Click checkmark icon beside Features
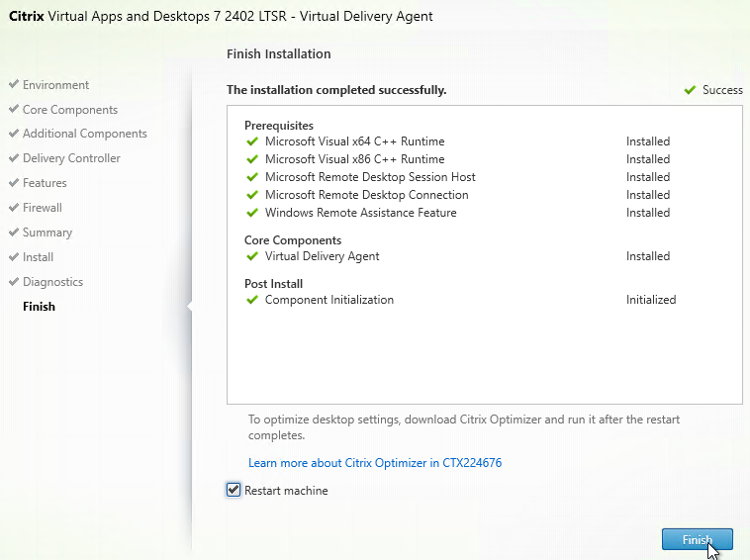750x560 pixels. point(14,182)
